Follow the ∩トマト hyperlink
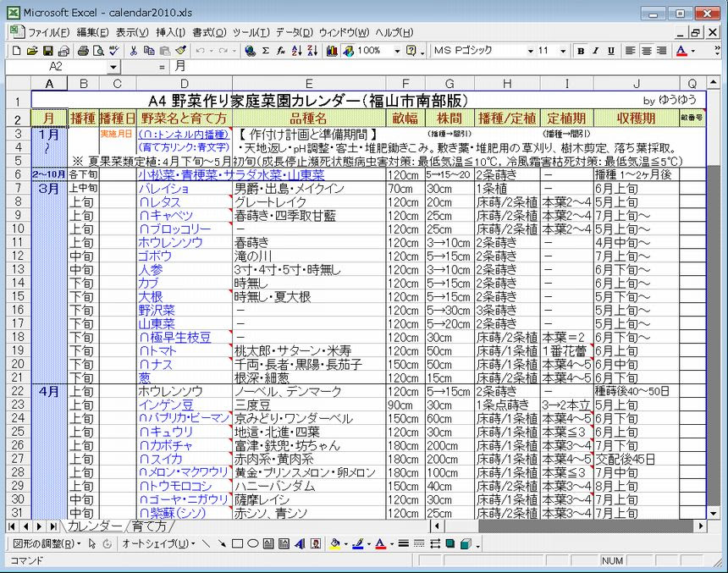Screen dimensions: 728x573 (x=157, y=350)
